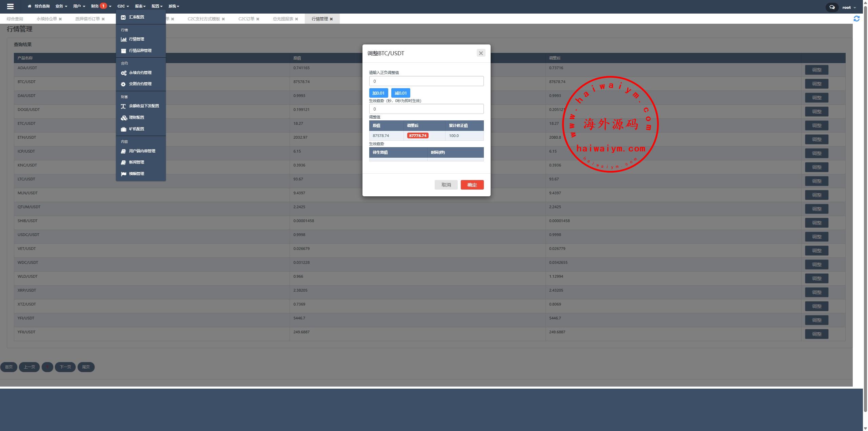868x431 pixels.
Task: Select 行情品种管理 menu entry
Action: click(x=140, y=51)
